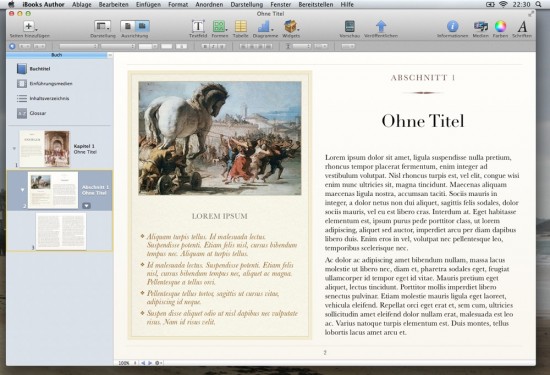The height and width of the screenshot is (375, 550).
Task: Go to the next page arrow
Action: click(150, 363)
